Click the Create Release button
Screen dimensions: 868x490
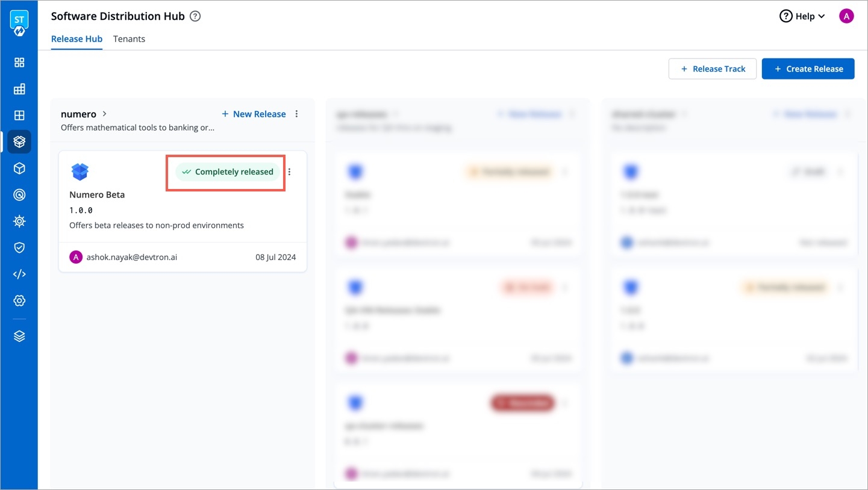(x=808, y=69)
